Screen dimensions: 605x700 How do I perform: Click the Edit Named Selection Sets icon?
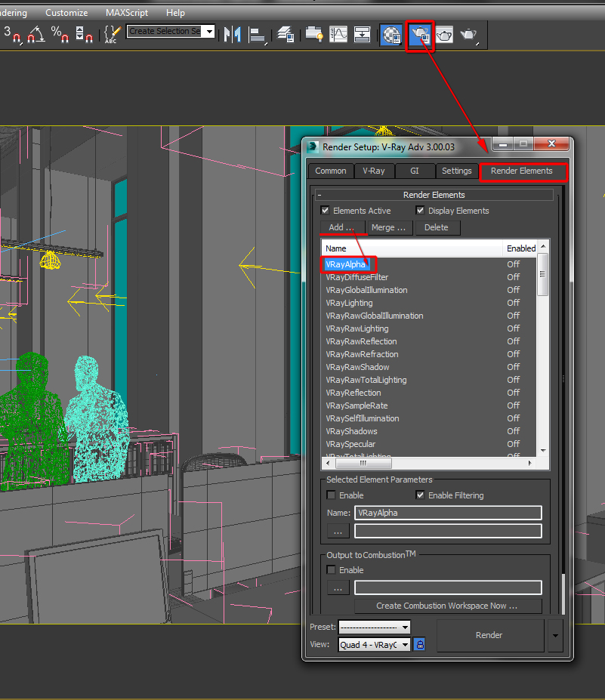(112, 35)
